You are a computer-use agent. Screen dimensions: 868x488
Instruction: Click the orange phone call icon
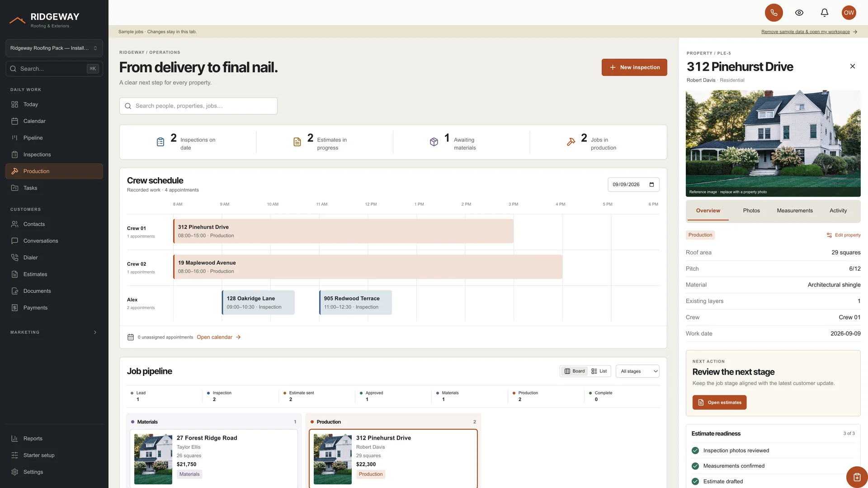coord(774,13)
